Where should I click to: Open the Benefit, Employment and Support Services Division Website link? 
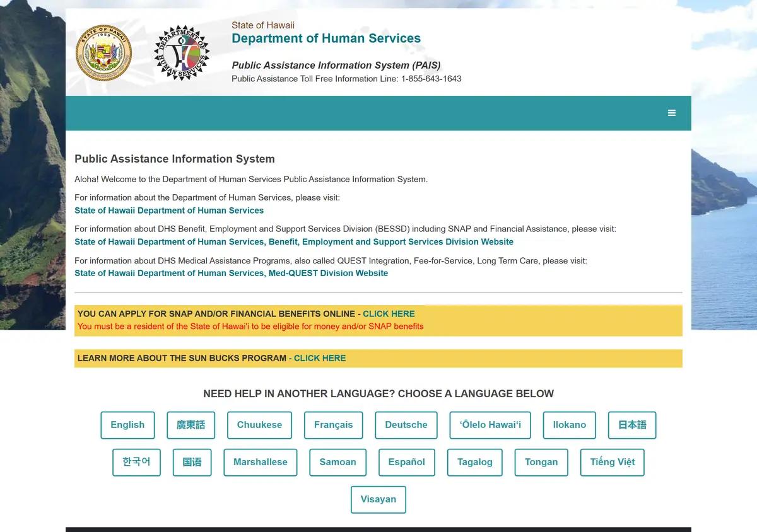coord(294,242)
